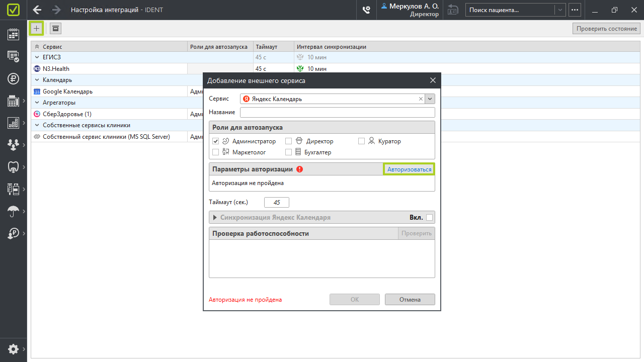
Task: Click the Поиск пациента search box
Action: pyautogui.click(x=510, y=10)
